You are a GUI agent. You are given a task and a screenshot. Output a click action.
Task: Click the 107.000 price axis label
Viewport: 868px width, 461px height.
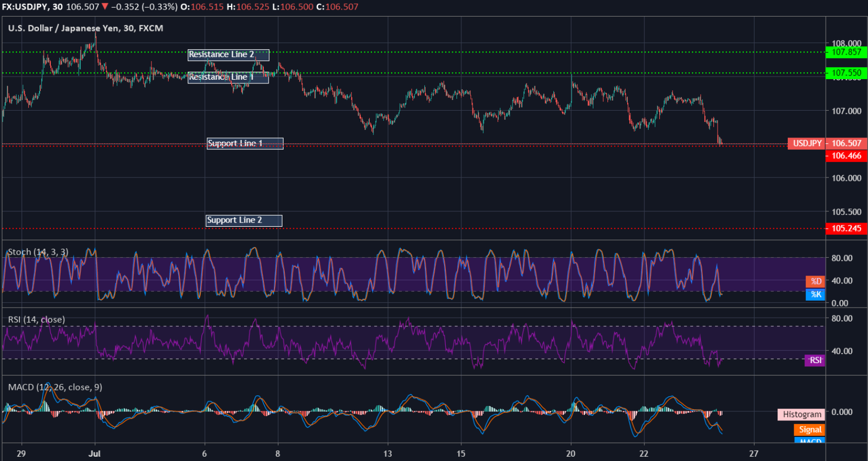click(846, 111)
